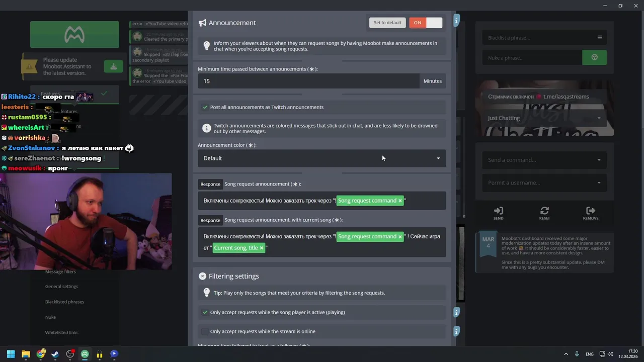Open the clock showing 17:30
Viewport: 644px width, 362px height.
628,354
